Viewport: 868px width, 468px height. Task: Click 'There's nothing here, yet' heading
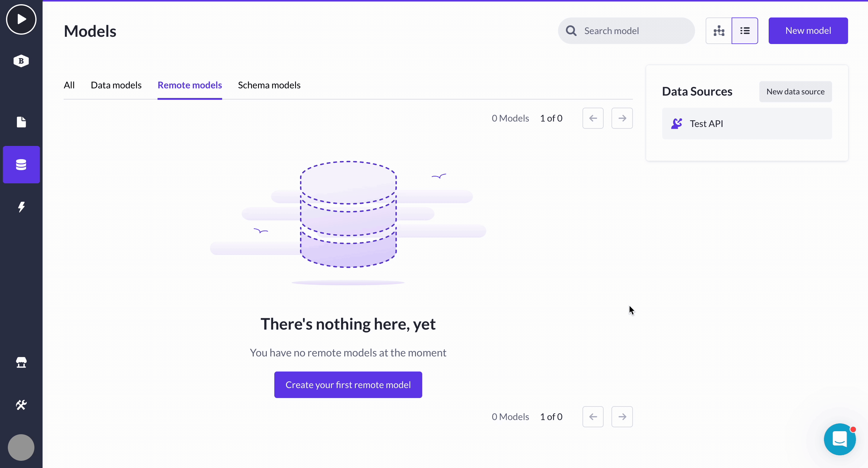coord(348,324)
